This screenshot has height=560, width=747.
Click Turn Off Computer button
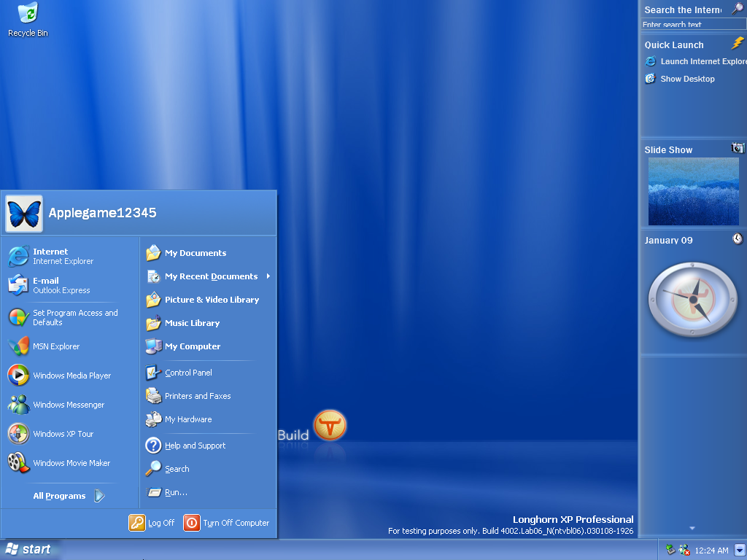tap(227, 523)
